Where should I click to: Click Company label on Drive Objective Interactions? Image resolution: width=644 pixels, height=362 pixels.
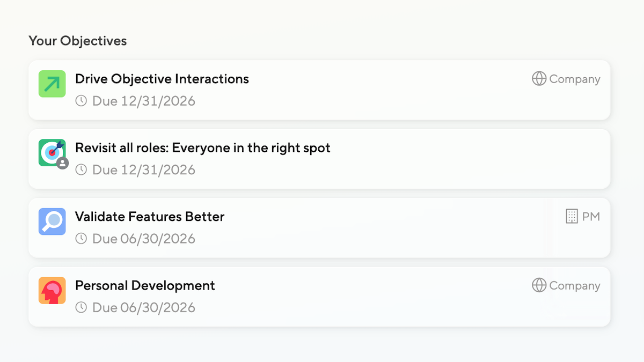574,79
